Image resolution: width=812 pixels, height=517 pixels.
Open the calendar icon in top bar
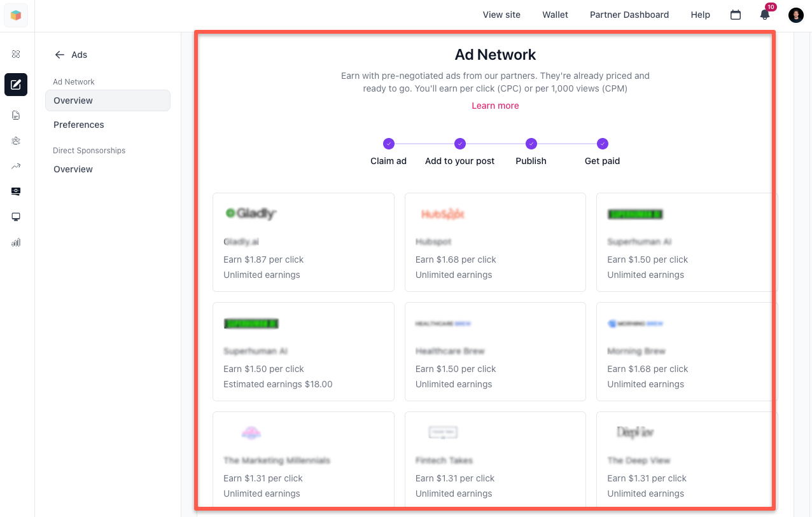(x=736, y=14)
